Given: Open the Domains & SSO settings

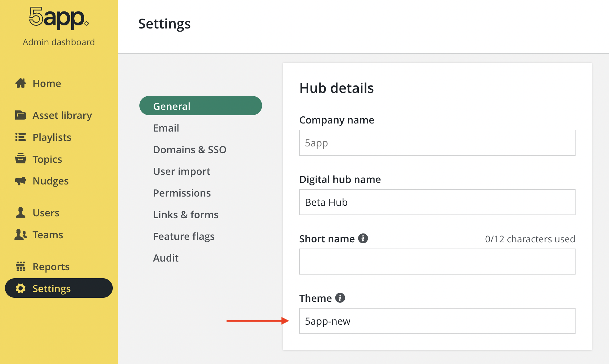Looking at the screenshot, I should [190, 149].
